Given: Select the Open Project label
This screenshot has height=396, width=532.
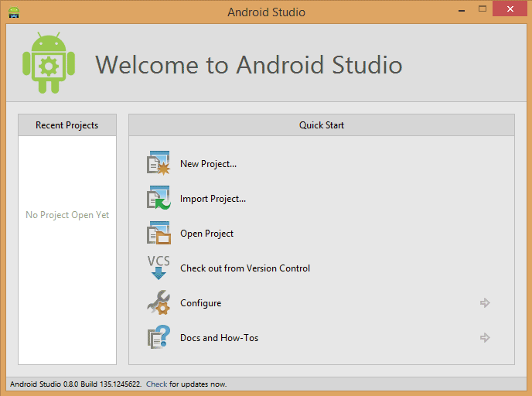Looking at the screenshot, I should click(x=206, y=234).
